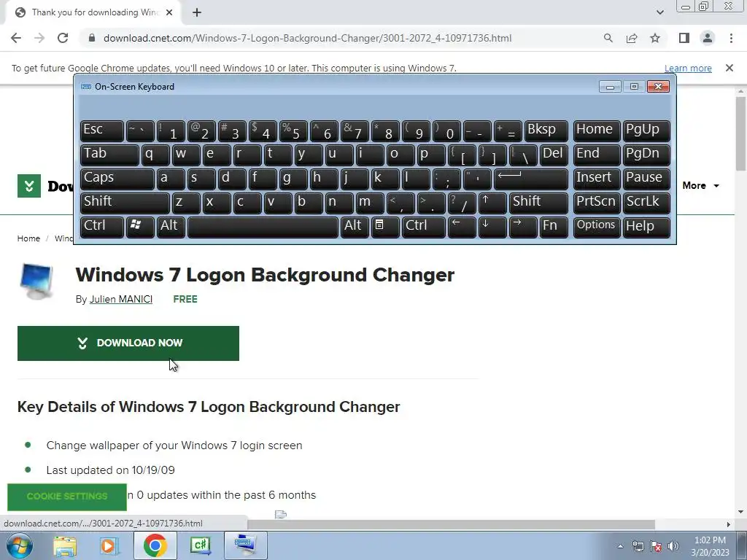Open Chrome three-dot menu
This screenshot has width=747, height=560.
pyautogui.click(x=731, y=38)
